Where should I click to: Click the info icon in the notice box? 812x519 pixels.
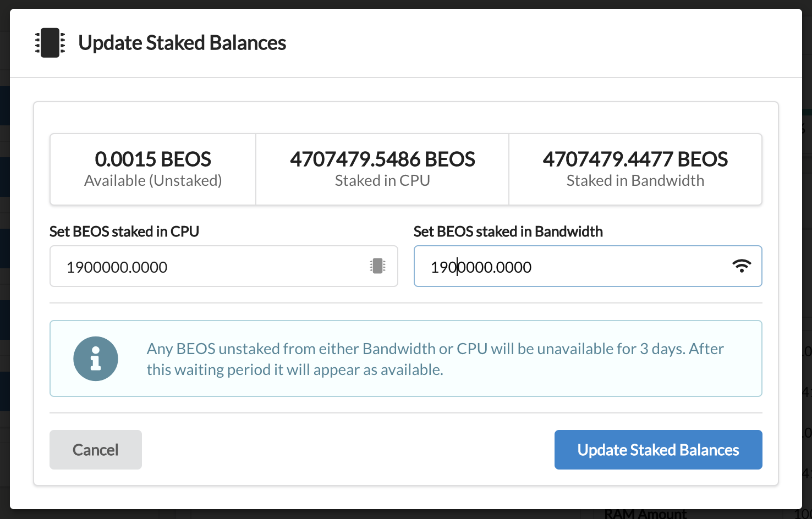click(96, 358)
